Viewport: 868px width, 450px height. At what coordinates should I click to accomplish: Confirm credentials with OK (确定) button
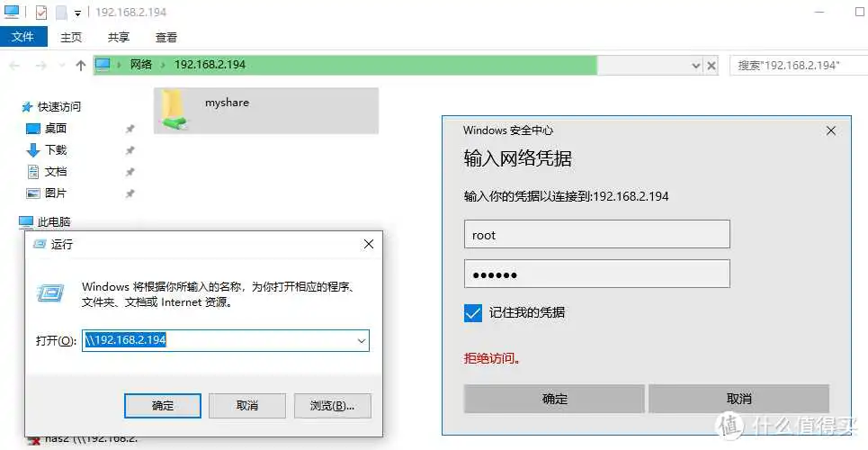tap(554, 399)
